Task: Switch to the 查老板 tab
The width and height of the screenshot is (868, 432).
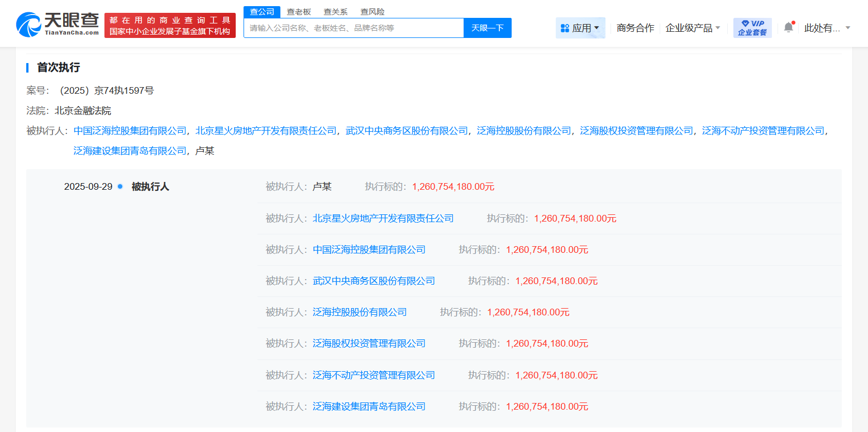Action: click(298, 11)
